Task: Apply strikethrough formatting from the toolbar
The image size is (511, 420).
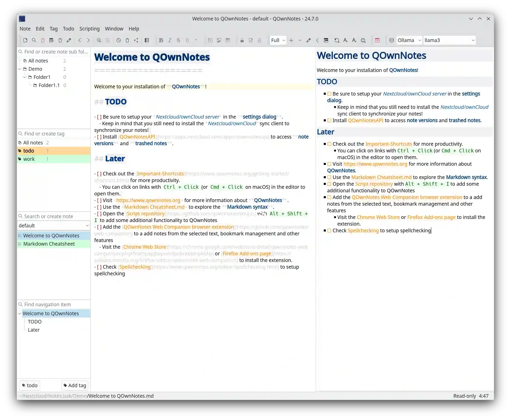Action: (179, 40)
